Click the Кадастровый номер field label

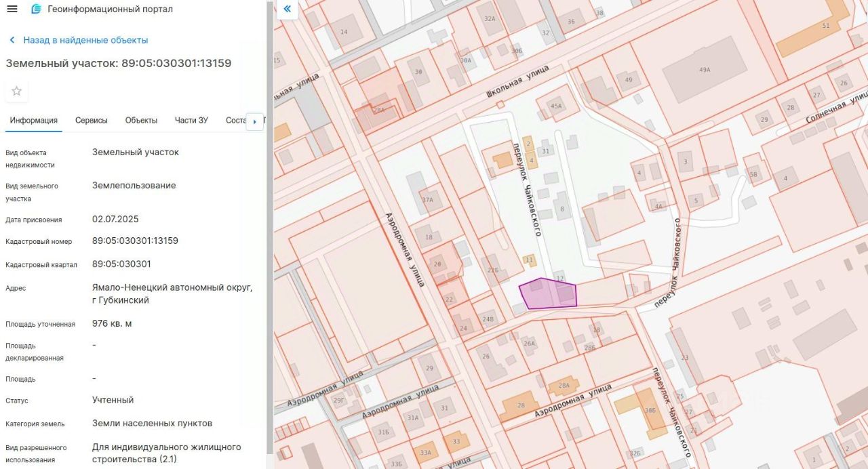pos(39,242)
